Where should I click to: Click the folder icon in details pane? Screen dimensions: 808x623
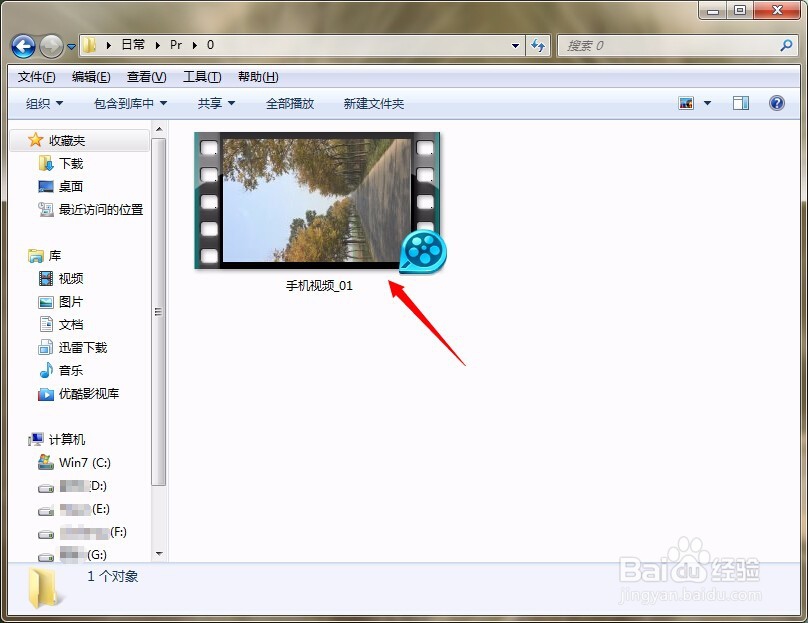pos(45,588)
